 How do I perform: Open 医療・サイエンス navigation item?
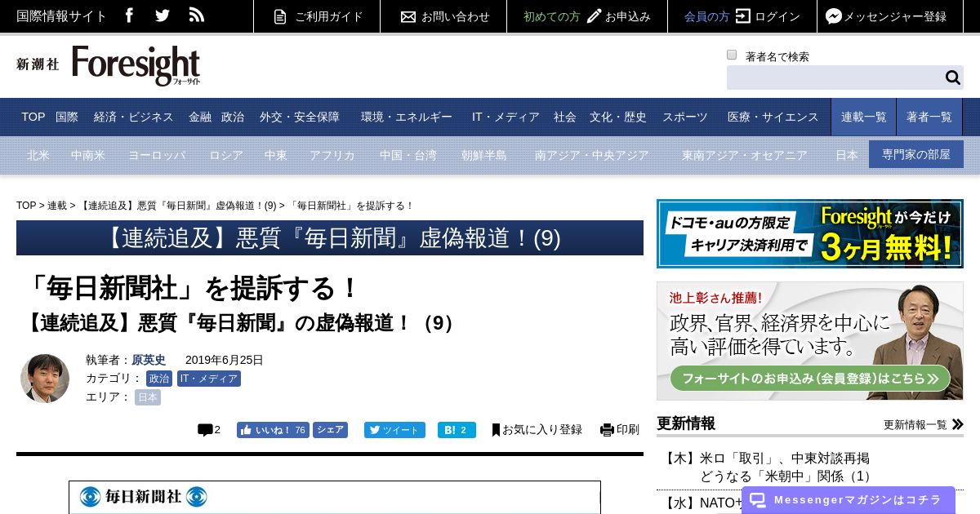click(773, 117)
